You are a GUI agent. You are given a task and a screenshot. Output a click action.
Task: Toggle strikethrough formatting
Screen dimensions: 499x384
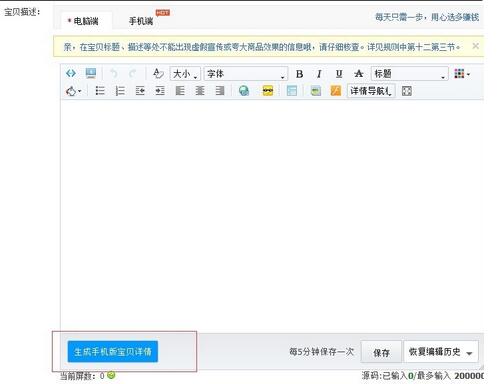tap(359, 74)
